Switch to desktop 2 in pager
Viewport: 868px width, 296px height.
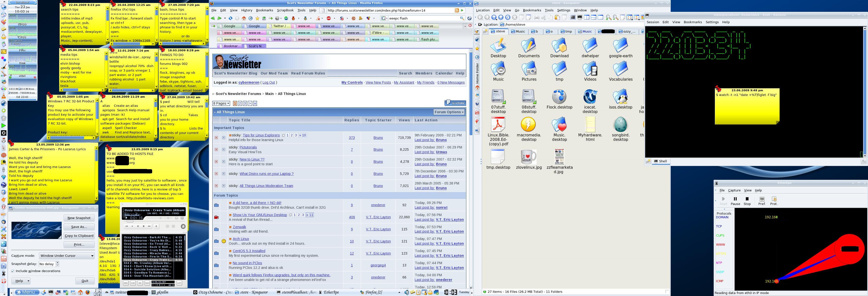pyautogui.click(x=100, y=290)
